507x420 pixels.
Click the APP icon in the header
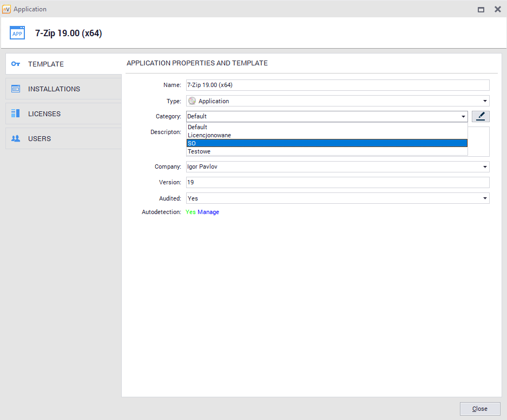click(17, 33)
